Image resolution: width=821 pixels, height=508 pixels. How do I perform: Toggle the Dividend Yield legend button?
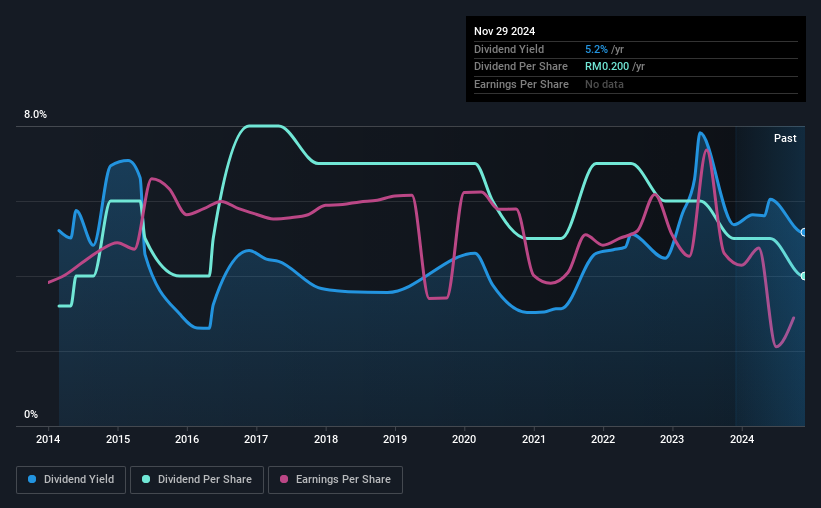[x=71, y=480]
